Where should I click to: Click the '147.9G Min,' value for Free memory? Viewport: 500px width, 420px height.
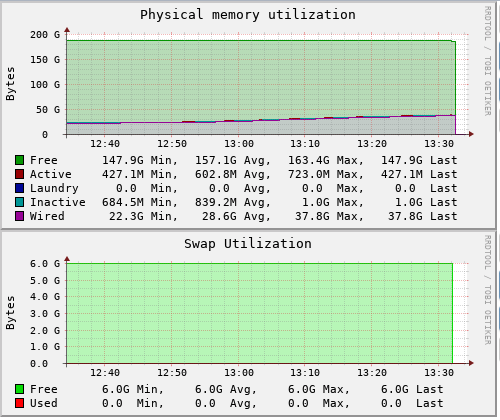(140, 160)
